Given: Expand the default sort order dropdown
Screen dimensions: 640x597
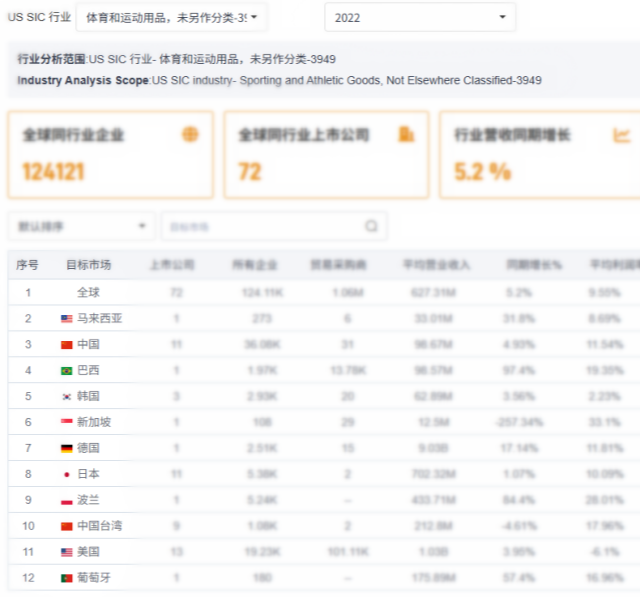Looking at the screenshot, I should click(81, 226).
